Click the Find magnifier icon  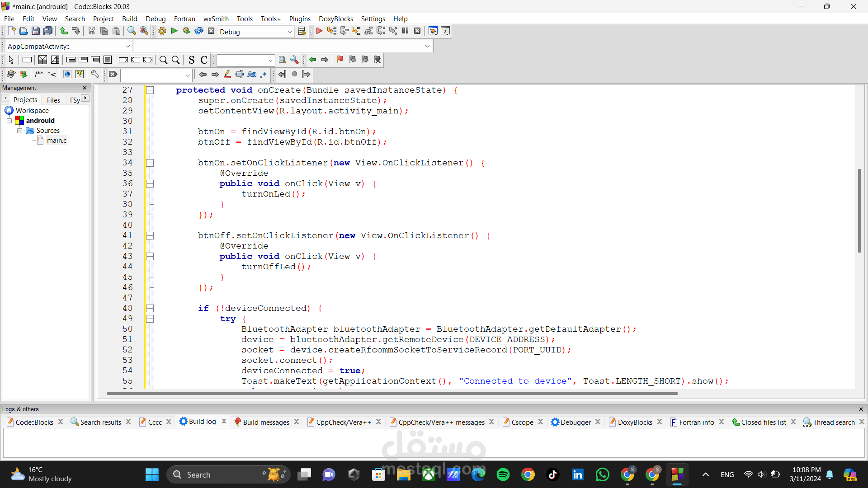pyautogui.click(x=132, y=31)
